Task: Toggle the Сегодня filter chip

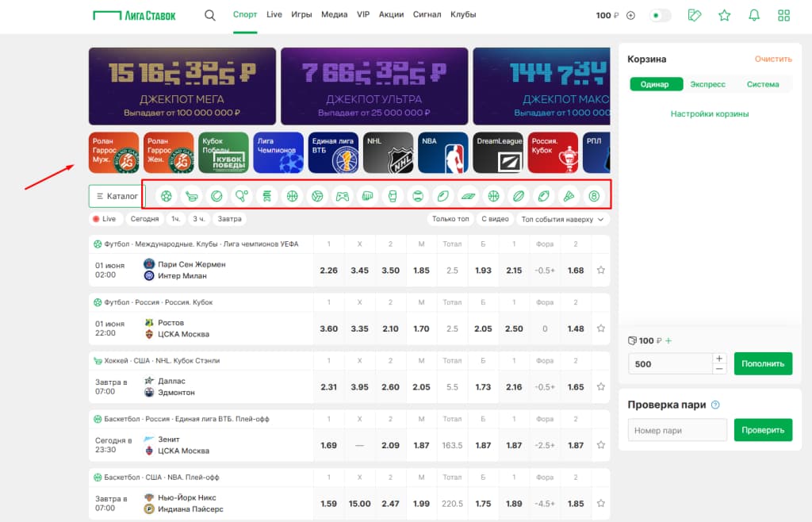Action: [x=144, y=219]
